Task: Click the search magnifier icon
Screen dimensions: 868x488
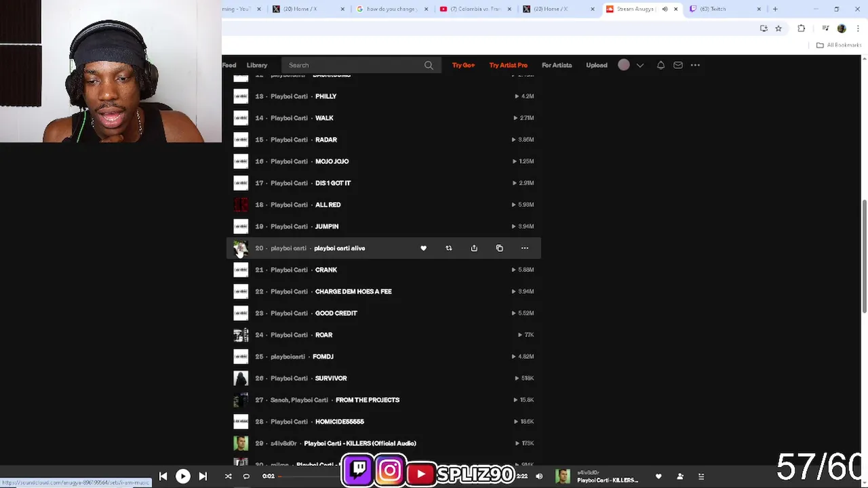Action: (x=429, y=65)
